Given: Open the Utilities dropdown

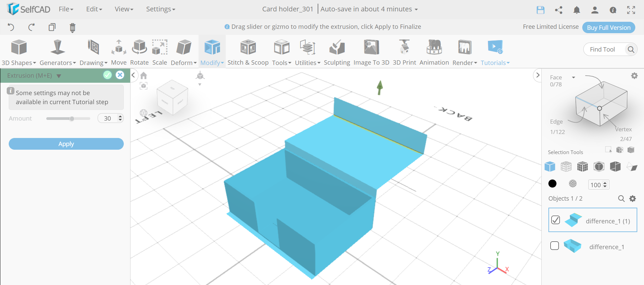Looking at the screenshot, I should coord(308,53).
